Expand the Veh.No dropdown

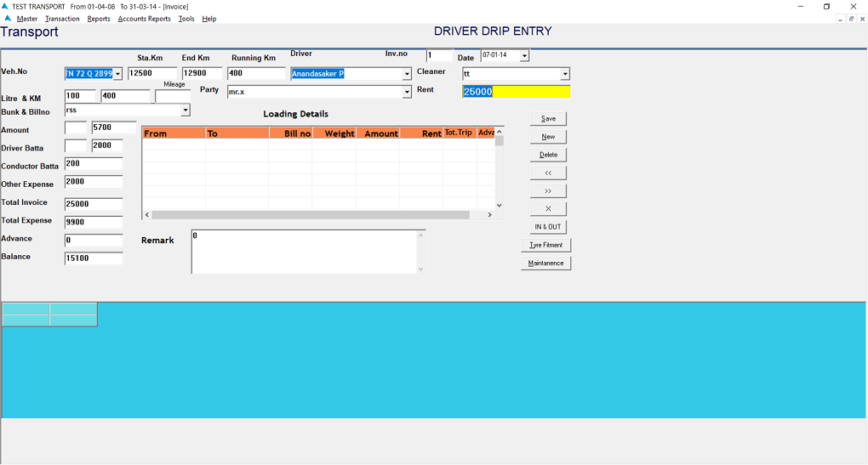117,74
